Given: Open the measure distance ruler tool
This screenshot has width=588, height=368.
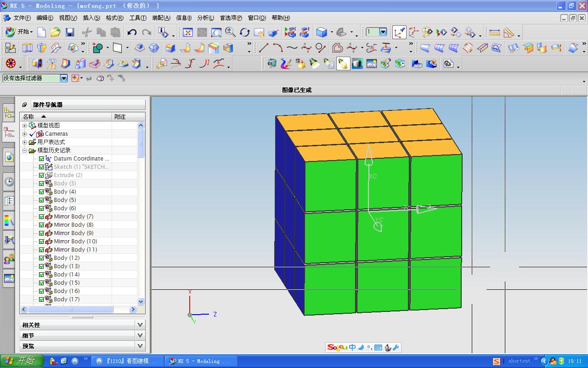Looking at the screenshot, I should pos(494,32).
